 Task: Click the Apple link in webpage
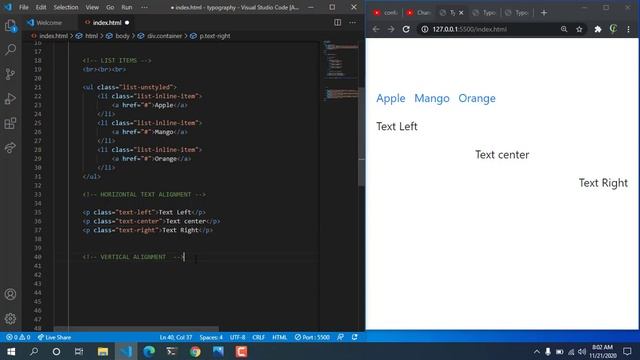pos(391,98)
